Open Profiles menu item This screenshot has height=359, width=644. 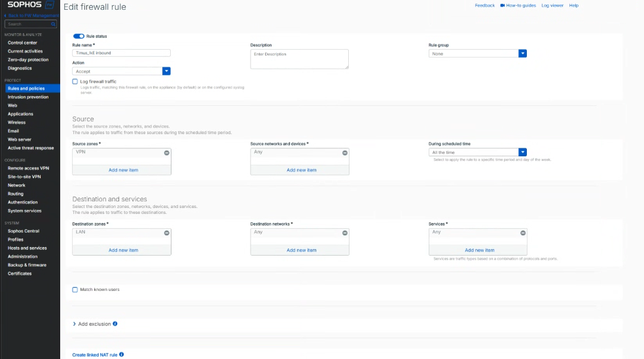click(x=16, y=239)
